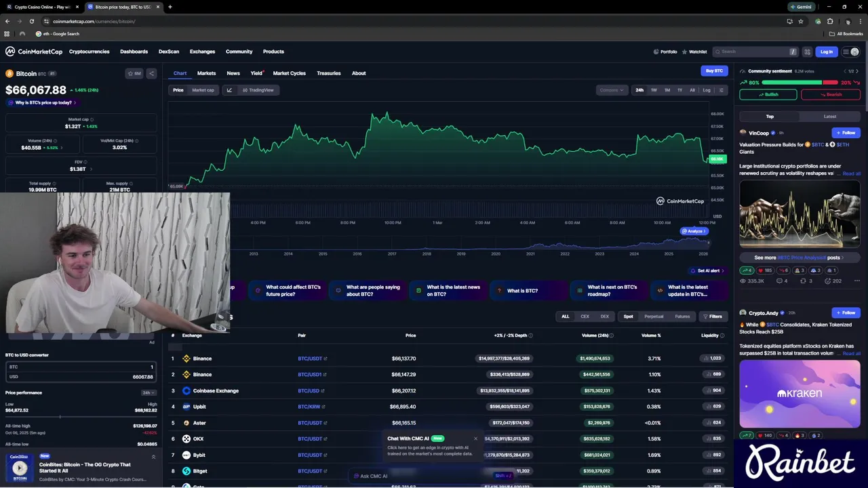Expand the 24h price performance selector
The height and width of the screenshot is (488, 868).
pyautogui.click(x=147, y=392)
